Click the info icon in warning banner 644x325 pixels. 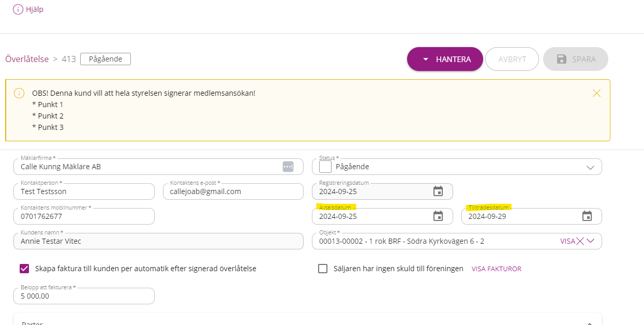[x=19, y=93]
